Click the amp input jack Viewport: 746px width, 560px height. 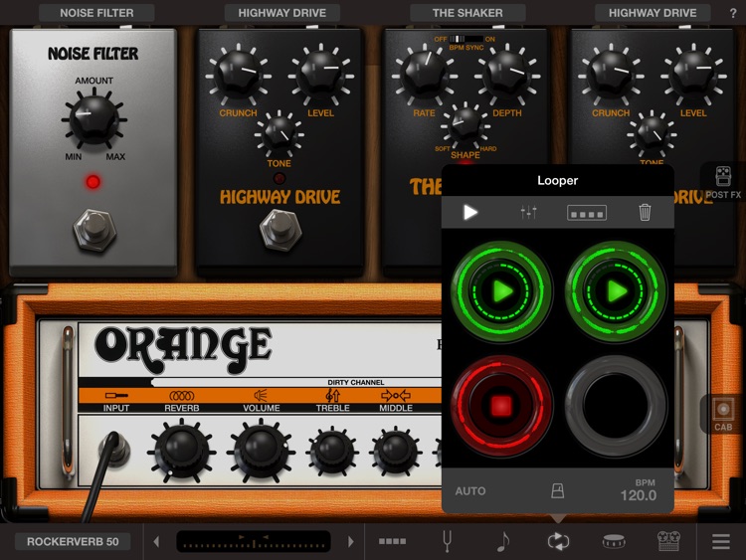(114, 450)
